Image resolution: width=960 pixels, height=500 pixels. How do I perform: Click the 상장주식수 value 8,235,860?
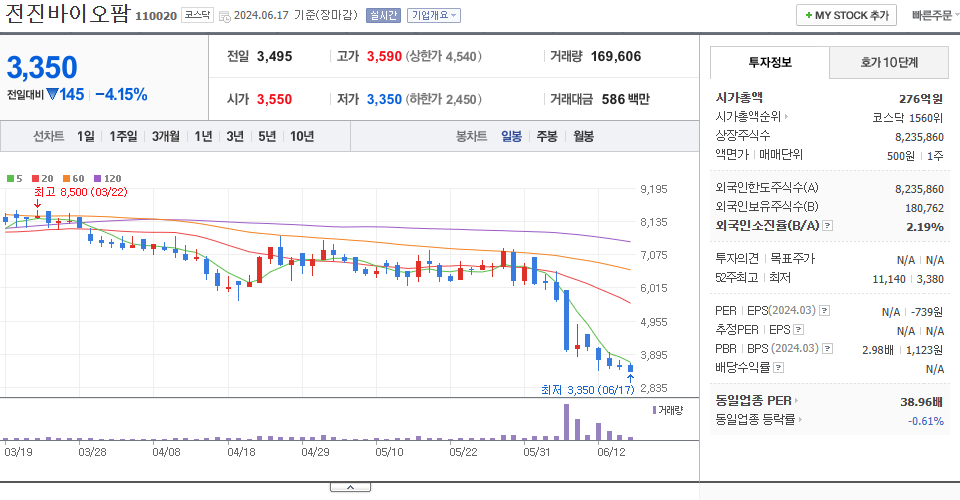coord(919,137)
